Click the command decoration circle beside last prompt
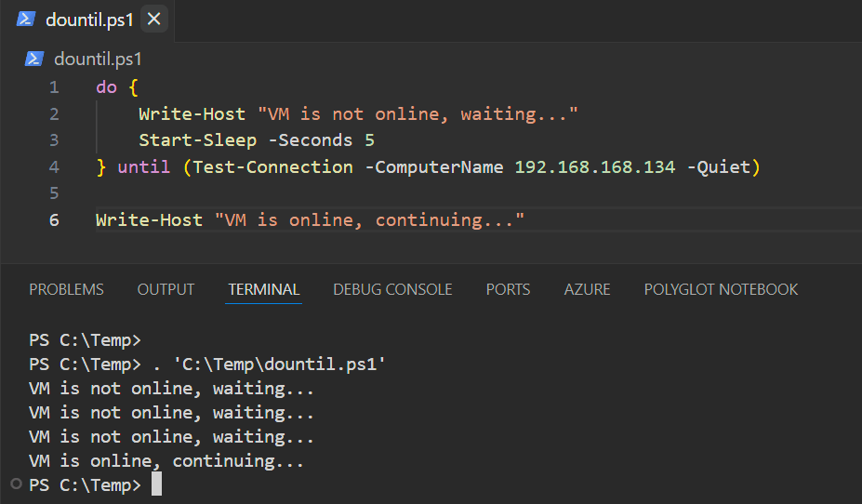This screenshot has height=504, width=862. coord(16,484)
